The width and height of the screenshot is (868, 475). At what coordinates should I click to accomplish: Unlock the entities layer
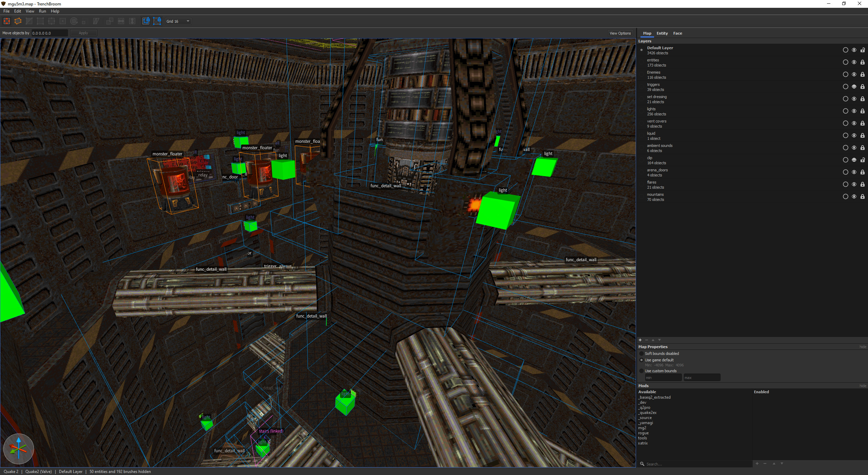(863, 62)
